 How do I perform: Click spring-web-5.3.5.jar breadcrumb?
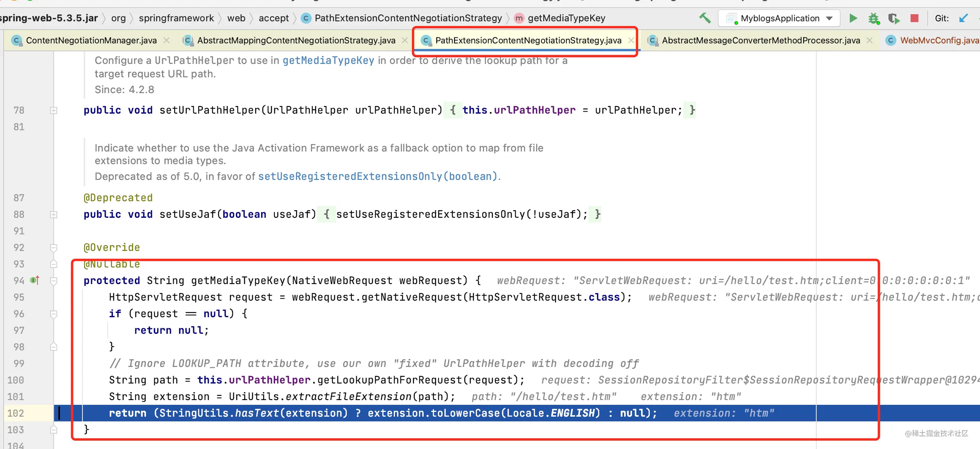(48, 18)
